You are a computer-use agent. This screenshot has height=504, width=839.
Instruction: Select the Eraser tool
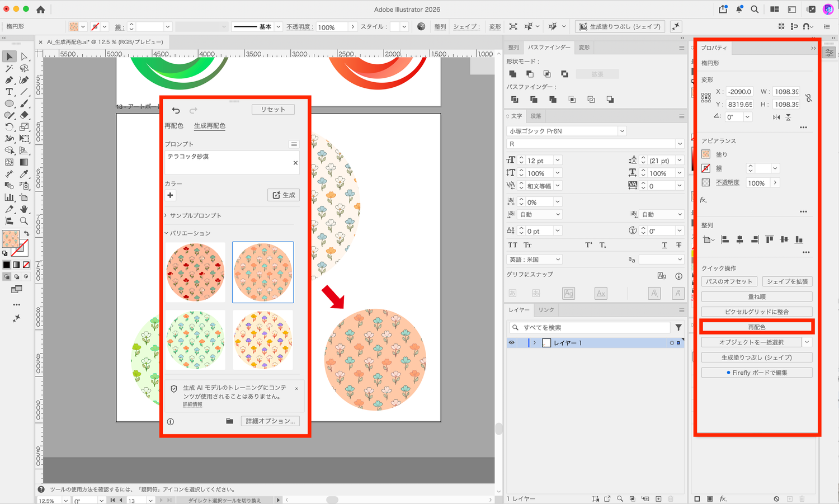click(24, 115)
